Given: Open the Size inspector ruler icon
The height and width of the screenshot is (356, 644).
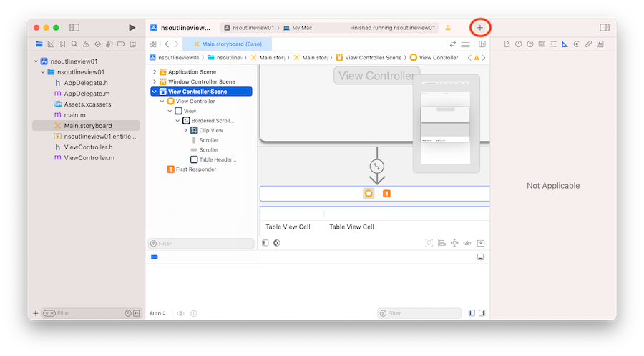Looking at the screenshot, I should [565, 44].
